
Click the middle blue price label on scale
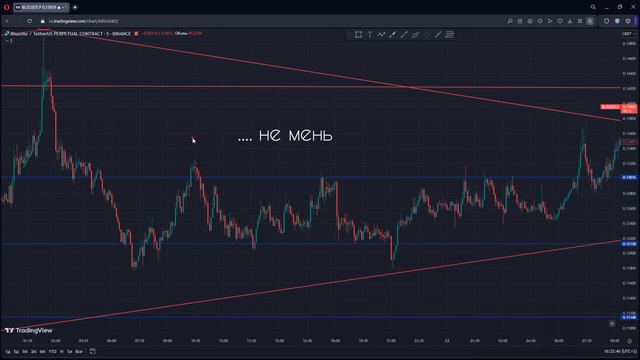tap(629, 244)
